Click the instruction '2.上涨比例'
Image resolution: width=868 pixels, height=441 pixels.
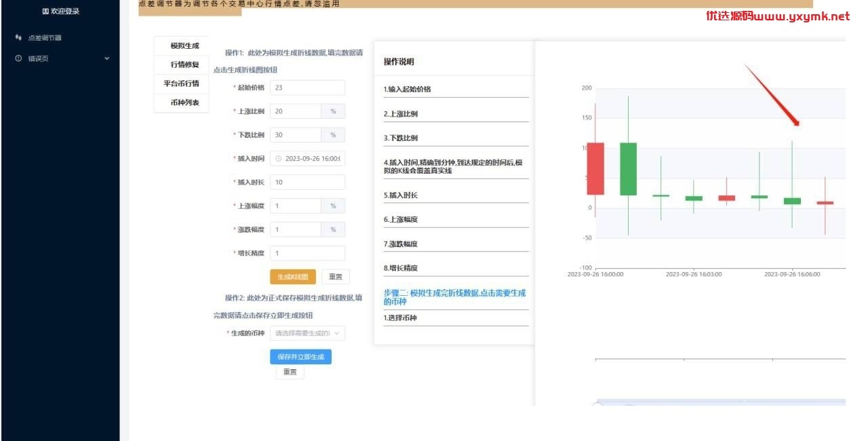(x=401, y=114)
